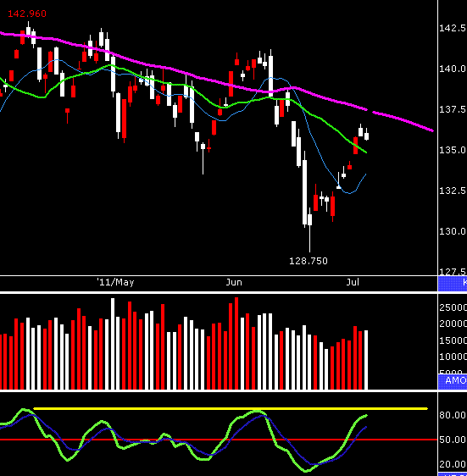Click the 50.00 oscillator axis label
The height and width of the screenshot is (476, 467).
tap(453, 440)
